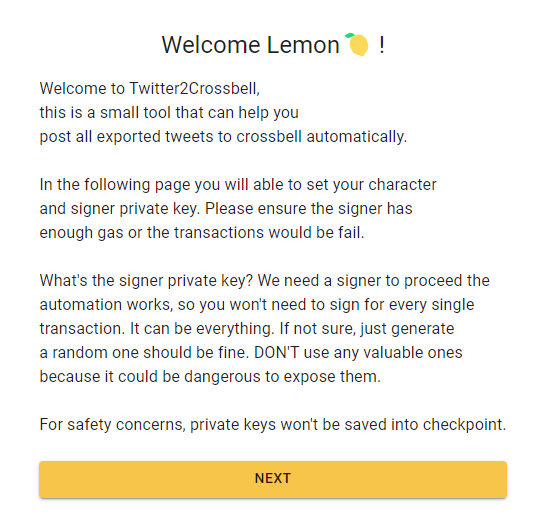Proceed with the yellow NEXT button
This screenshot has height=524, width=543.
coord(273,479)
